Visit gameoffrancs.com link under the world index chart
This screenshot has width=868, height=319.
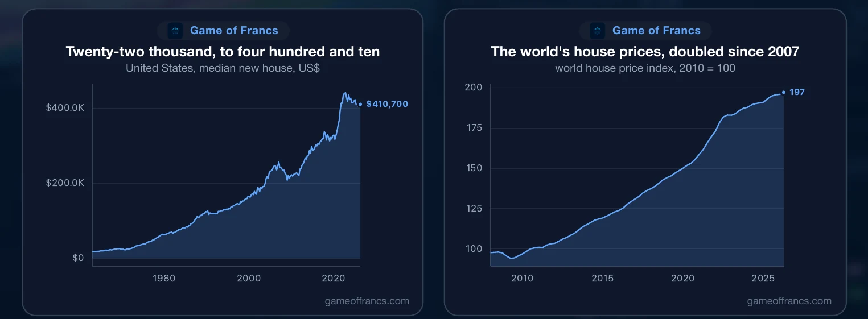(x=789, y=301)
